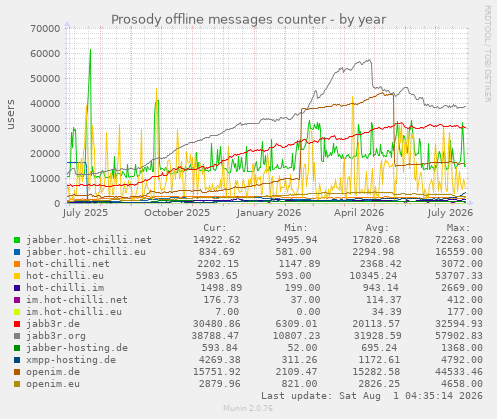Click the tall green spike peak near July 2025
The width and height of the screenshot is (497, 419).
click(x=90, y=50)
